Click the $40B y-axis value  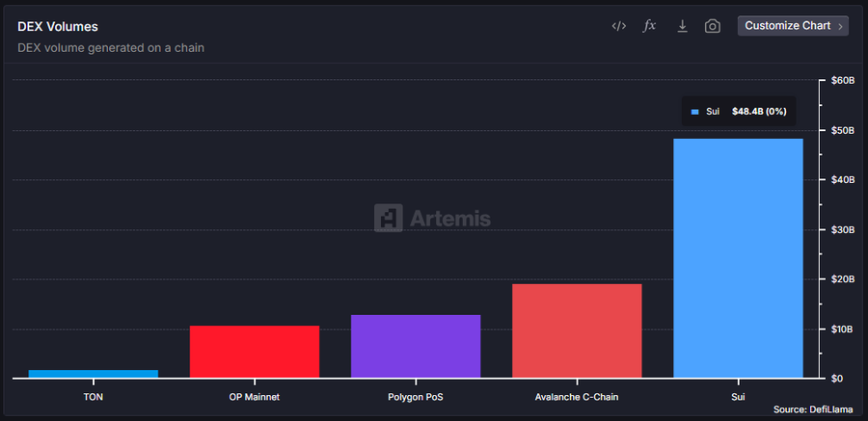pos(843,180)
